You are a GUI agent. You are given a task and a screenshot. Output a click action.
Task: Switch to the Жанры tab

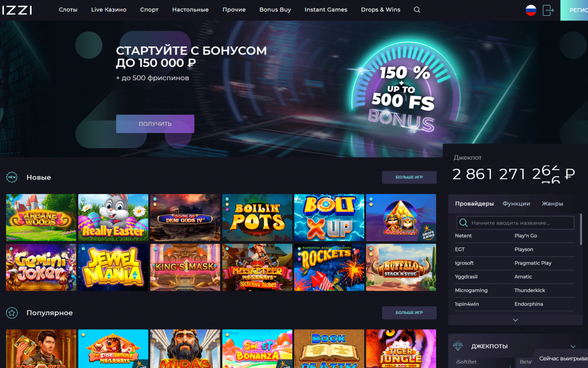pyautogui.click(x=553, y=203)
